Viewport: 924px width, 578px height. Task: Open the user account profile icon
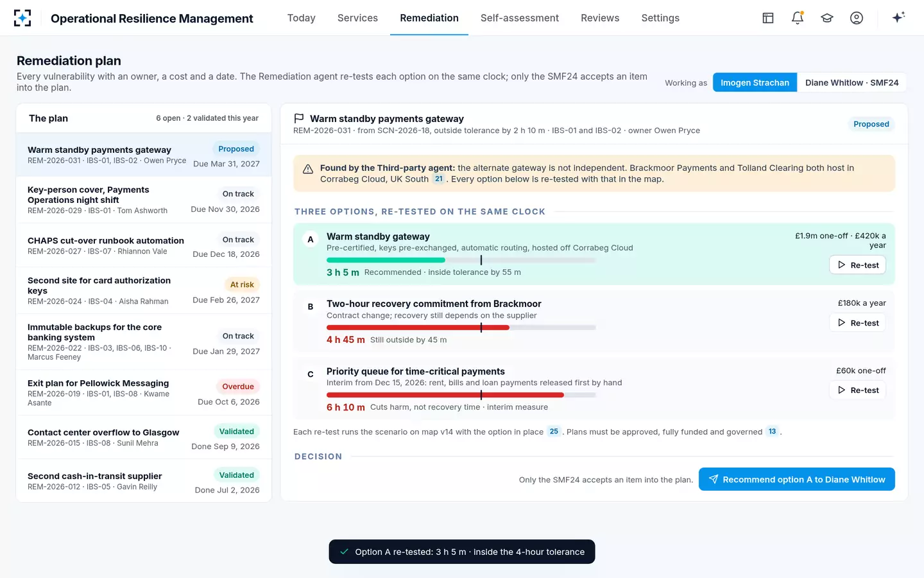[x=857, y=18]
